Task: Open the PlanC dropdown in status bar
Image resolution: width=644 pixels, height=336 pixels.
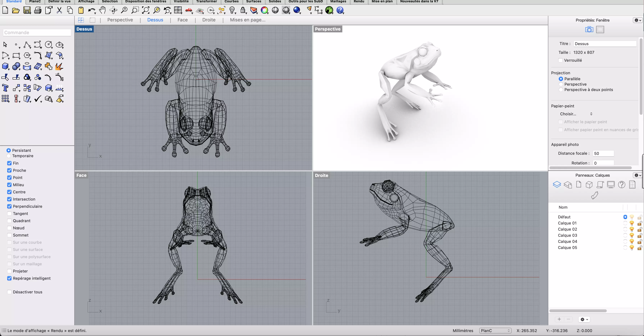Action: point(495,330)
